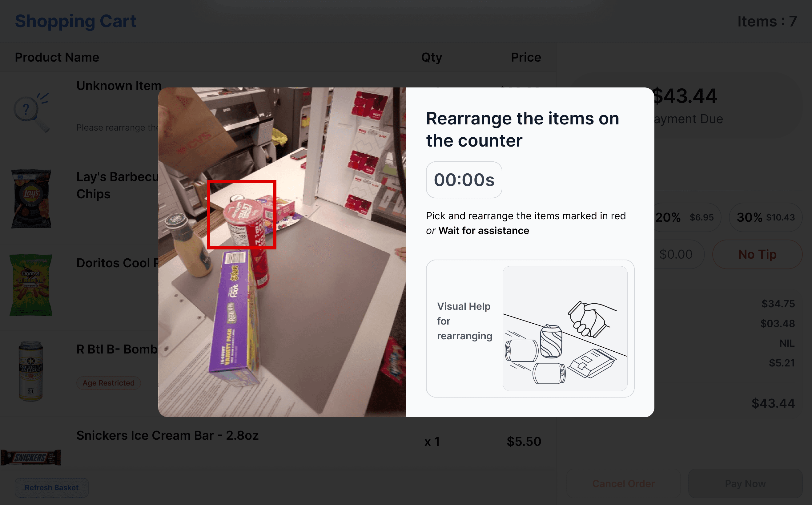Click the custom tip amount field
812x505 pixels.
pyautogui.click(x=678, y=255)
